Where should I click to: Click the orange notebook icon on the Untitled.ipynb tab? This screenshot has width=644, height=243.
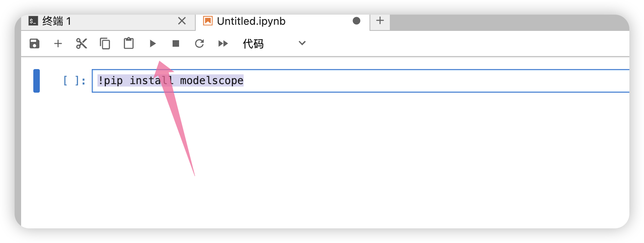coord(208,21)
